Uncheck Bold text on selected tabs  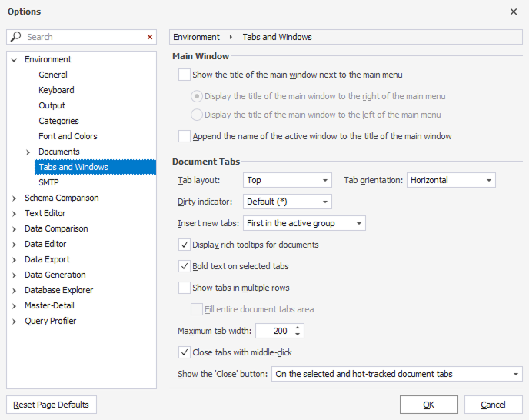[185, 266]
